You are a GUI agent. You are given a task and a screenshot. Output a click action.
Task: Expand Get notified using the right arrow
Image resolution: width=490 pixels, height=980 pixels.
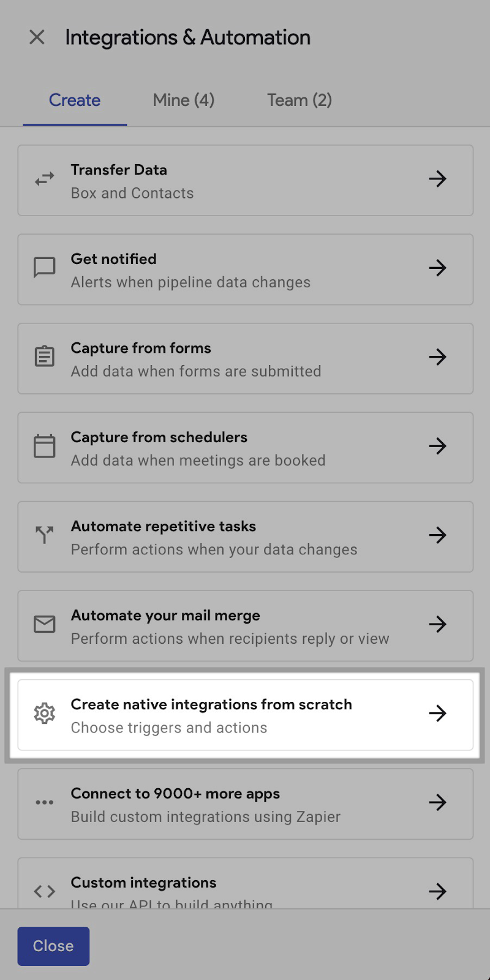(x=437, y=268)
